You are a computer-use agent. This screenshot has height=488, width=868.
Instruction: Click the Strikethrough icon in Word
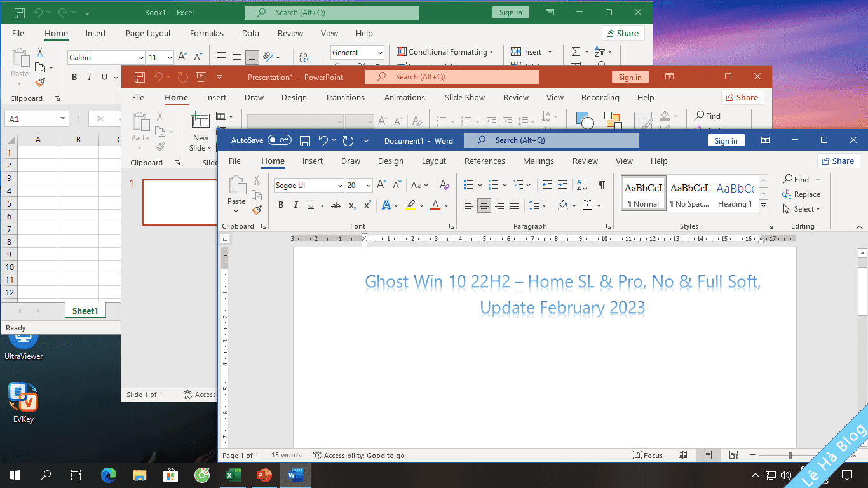tap(336, 205)
